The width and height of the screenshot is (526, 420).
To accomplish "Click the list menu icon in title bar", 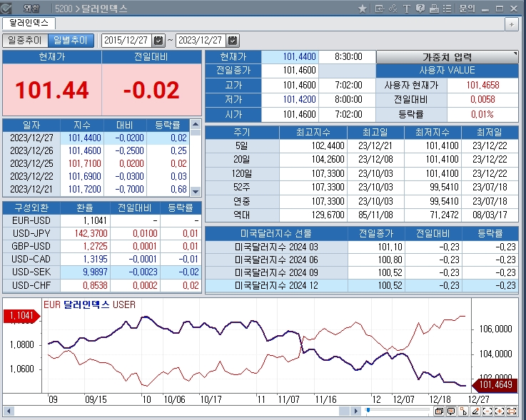I will 447,9.
